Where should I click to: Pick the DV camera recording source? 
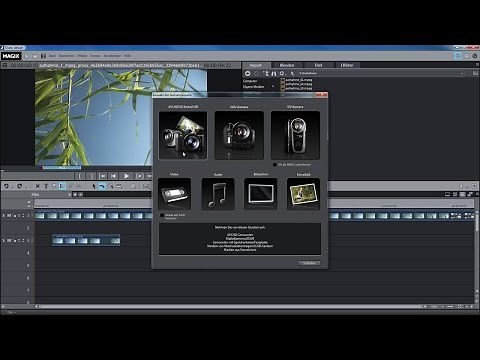295,135
